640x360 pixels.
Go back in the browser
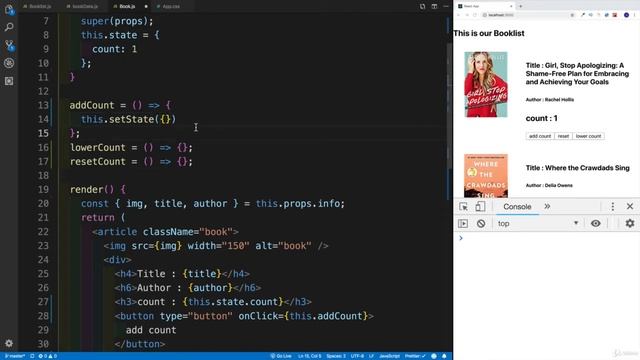(458, 15)
